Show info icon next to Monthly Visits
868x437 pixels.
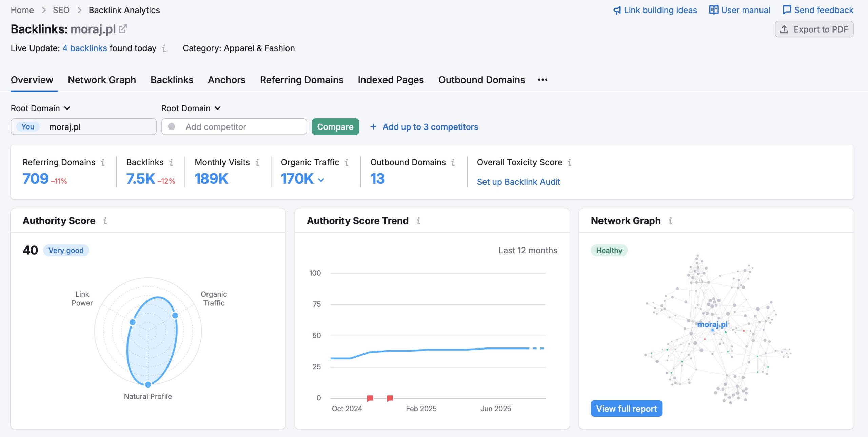pos(257,162)
